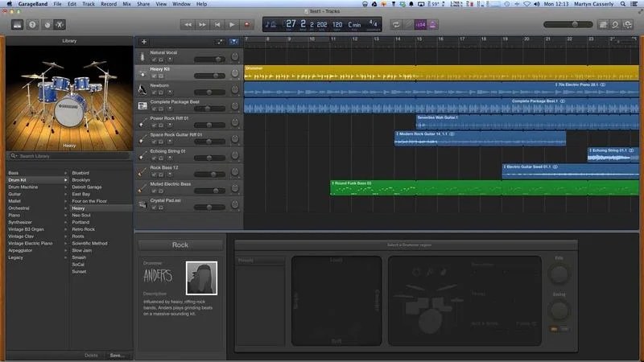The height and width of the screenshot is (362, 644).
Task: Open the Media Browser button
Action: pos(628,25)
